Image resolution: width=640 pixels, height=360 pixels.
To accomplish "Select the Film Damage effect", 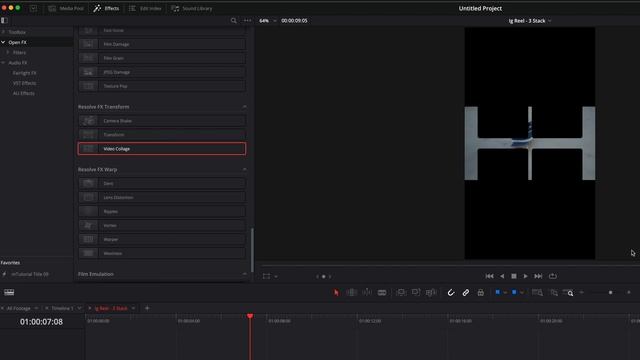I will click(x=162, y=44).
